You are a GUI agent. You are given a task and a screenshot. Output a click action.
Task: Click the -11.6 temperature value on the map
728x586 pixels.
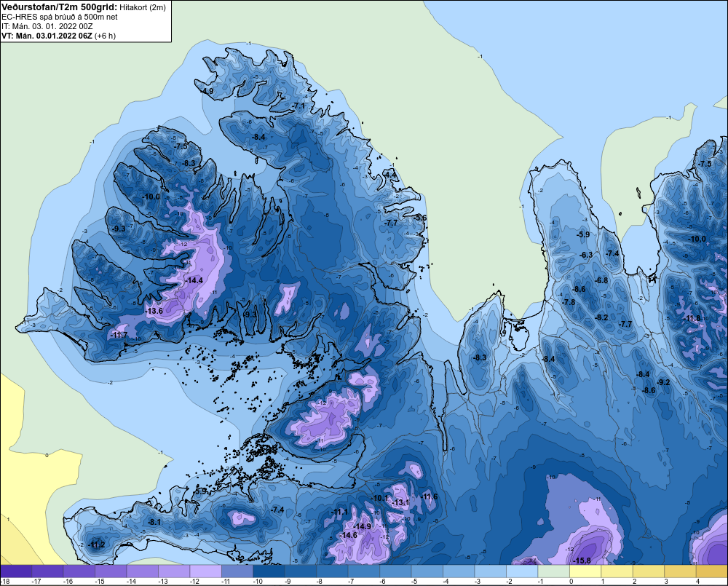pyautogui.click(x=429, y=497)
